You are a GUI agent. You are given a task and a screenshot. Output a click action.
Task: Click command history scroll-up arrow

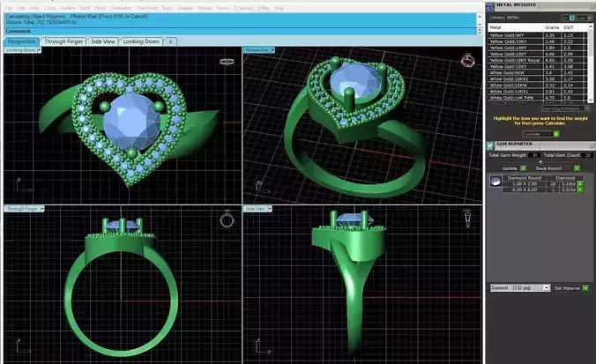pos(480,17)
